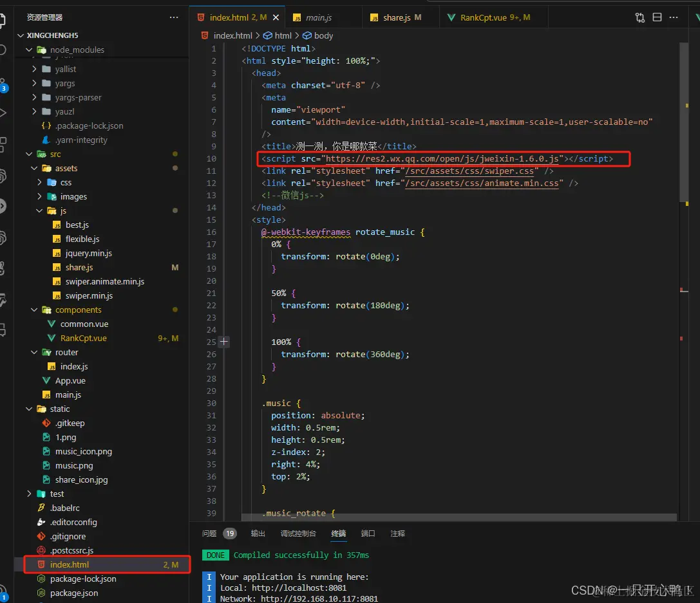700x603 pixels.
Task: Expand the yauzl folder
Action: coord(34,111)
